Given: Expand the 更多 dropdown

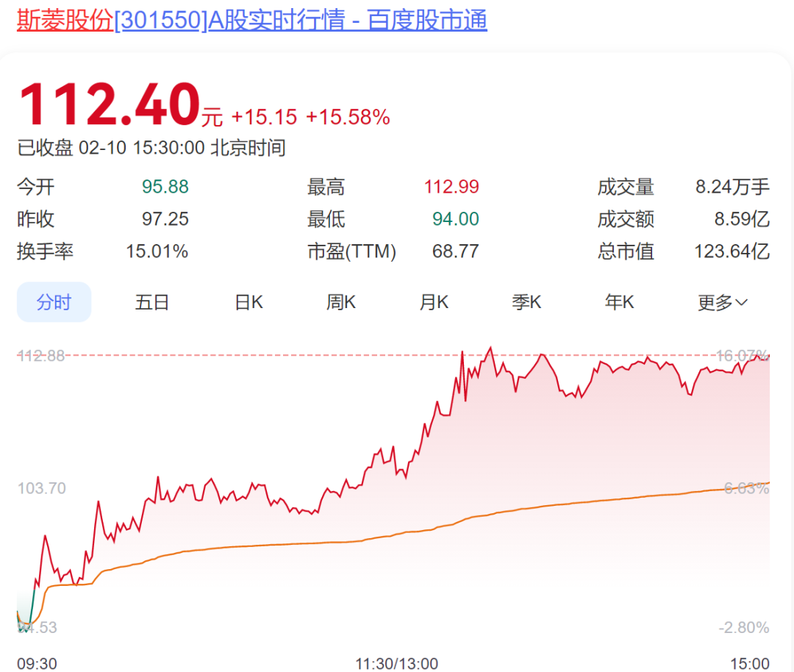Looking at the screenshot, I should pos(723,302).
